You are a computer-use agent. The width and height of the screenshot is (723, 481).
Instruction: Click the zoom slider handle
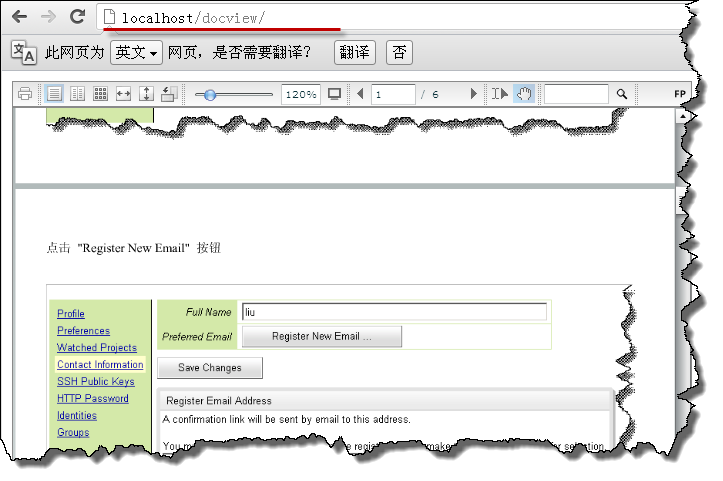[209, 94]
